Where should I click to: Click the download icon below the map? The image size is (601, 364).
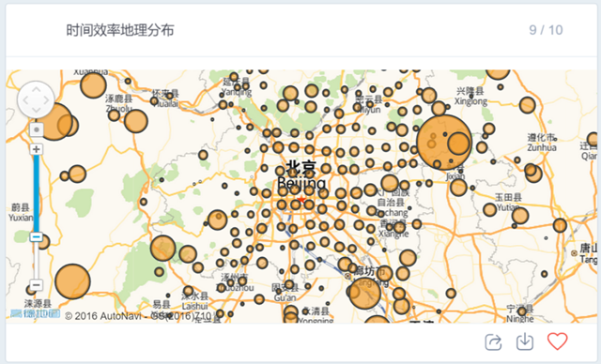(x=525, y=341)
